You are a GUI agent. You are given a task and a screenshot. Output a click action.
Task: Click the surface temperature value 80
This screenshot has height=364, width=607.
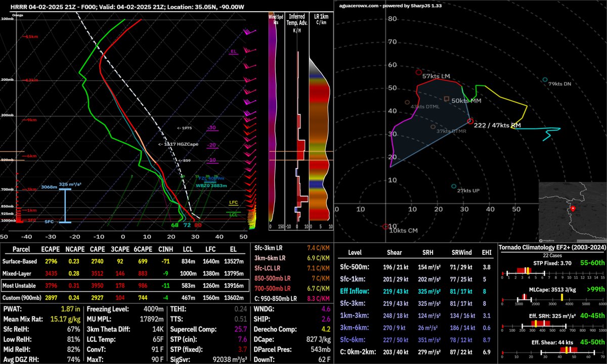(x=198, y=225)
